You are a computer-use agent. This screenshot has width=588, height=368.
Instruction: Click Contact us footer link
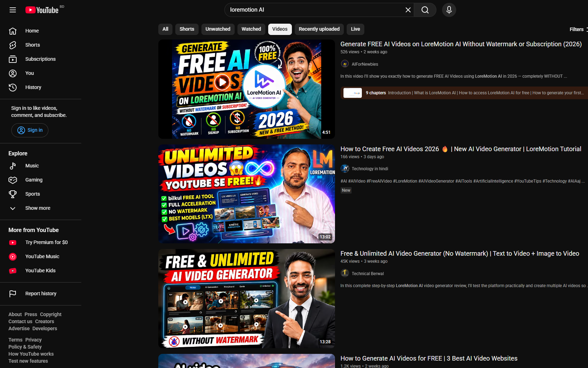tap(20, 321)
